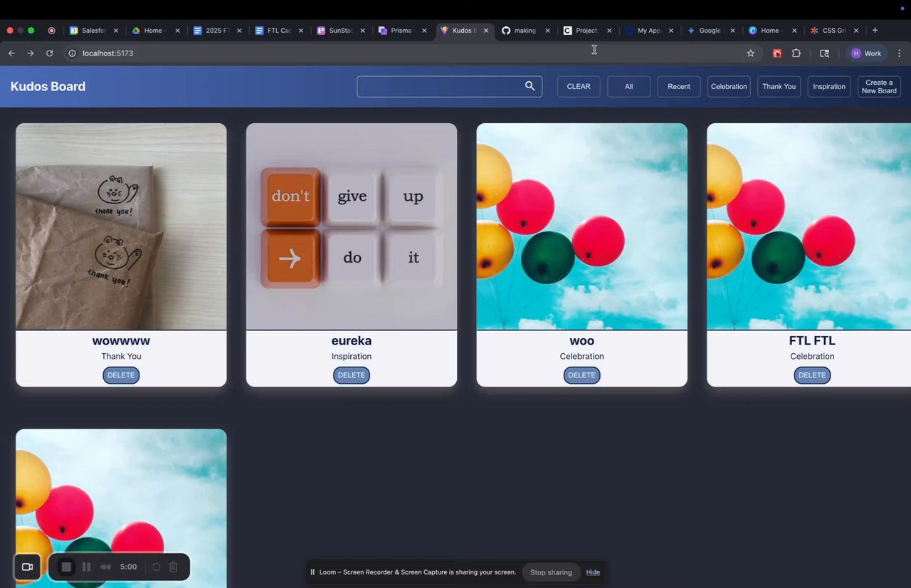Filter boards by Inspiration
The image size is (911, 588).
point(829,86)
